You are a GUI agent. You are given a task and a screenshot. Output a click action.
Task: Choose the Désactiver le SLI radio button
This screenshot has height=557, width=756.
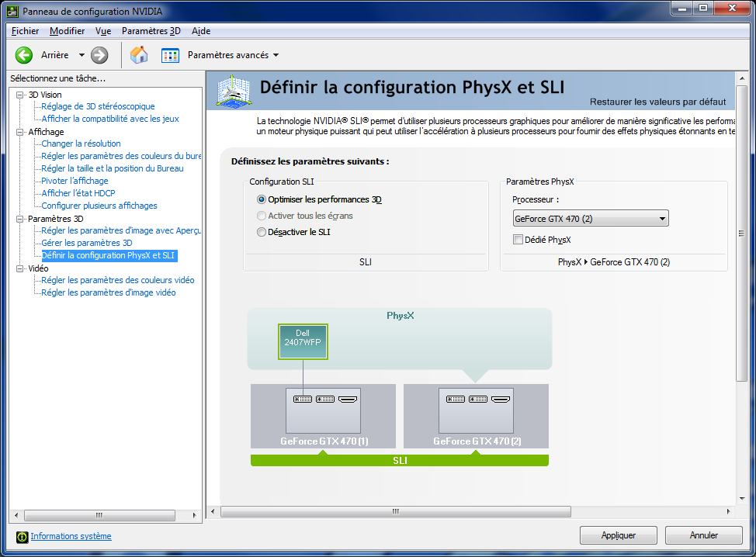(262, 232)
